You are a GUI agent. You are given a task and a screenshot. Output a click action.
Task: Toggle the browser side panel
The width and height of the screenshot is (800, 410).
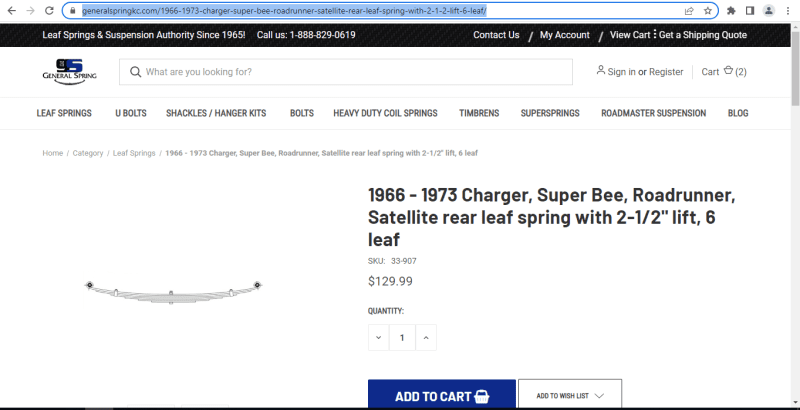click(749, 10)
